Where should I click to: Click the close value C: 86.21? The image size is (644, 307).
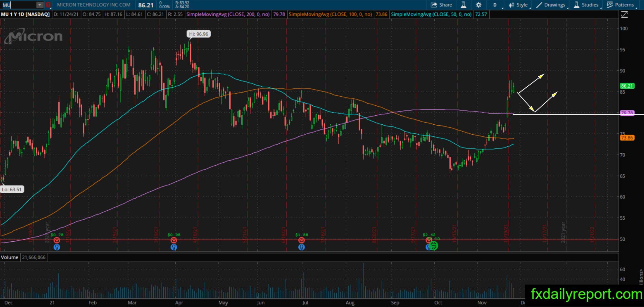tap(155, 15)
